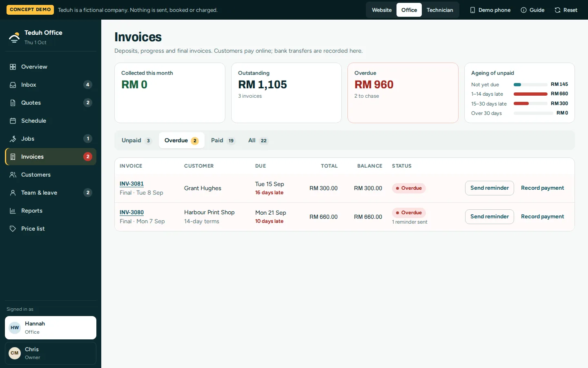Click the Inbox badge showing 4
The width and height of the screenshot is (588, 368).
click(88, 85)
